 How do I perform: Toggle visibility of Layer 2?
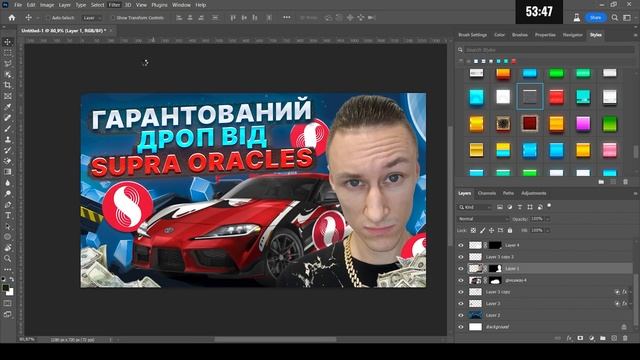point(461,316)
